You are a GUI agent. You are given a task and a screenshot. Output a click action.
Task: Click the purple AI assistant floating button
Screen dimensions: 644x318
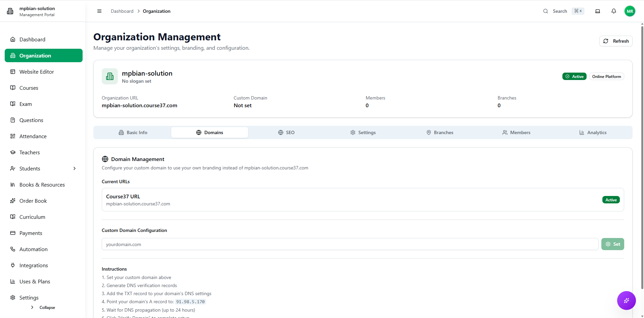tap(626, 300)
